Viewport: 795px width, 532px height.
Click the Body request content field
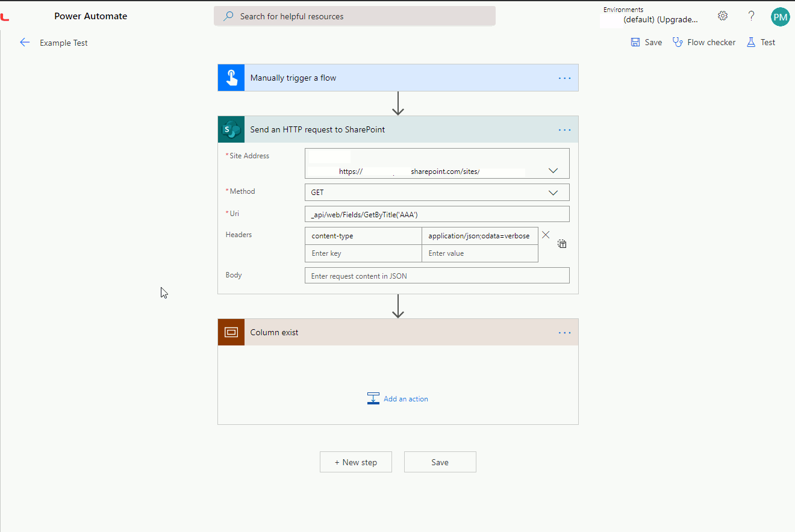[437, 276]
